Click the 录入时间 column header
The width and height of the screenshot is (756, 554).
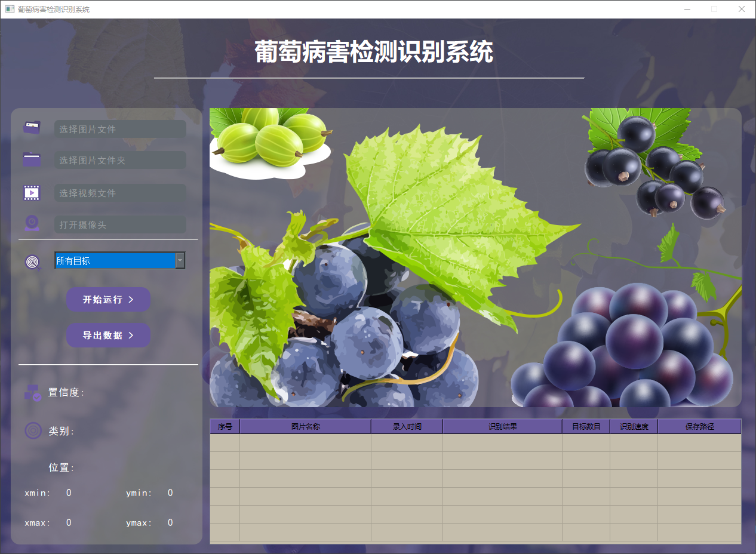[407, 426]
